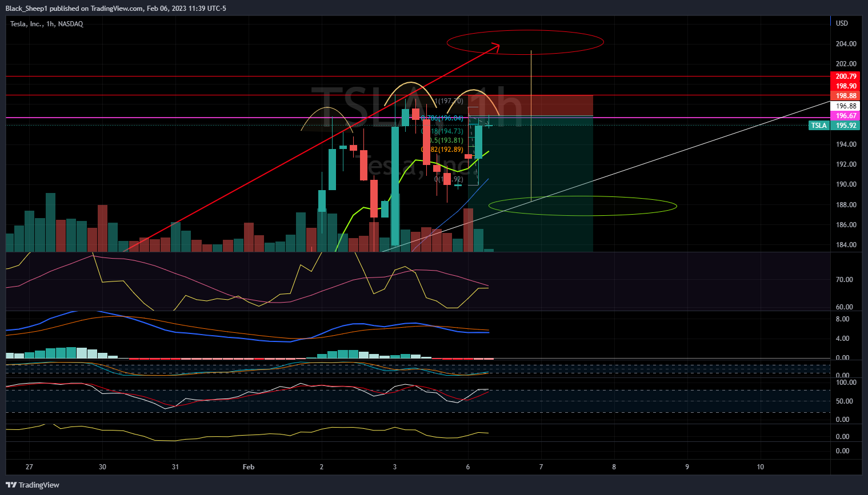The height and width of the screenshot is (495, 868).
Task: Click the 204.00 price axis value
Action: pyautogui.click(x=846, y=44)
